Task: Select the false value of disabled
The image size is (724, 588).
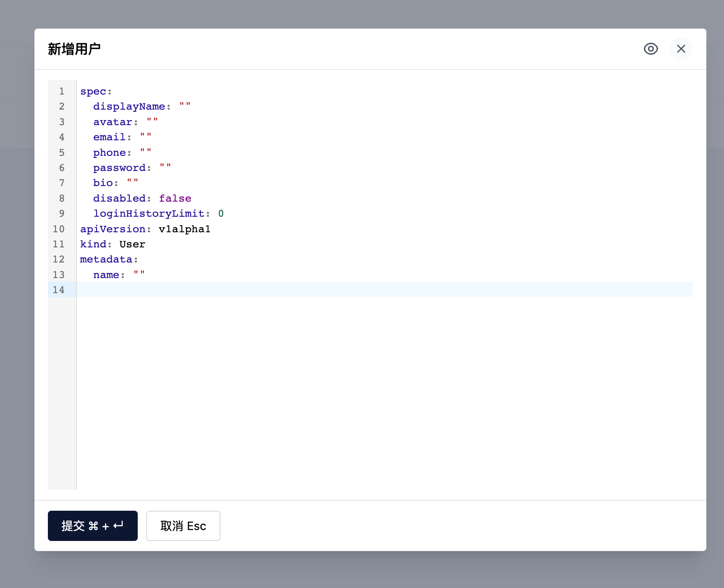Action: pos(175,198)
